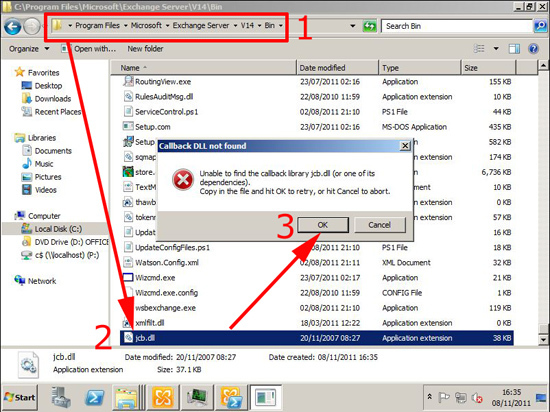This screenshot has width=550, height=412.
Task: Select DVD Drive (D:) OFFICE
Action: [x=65, y=242]
